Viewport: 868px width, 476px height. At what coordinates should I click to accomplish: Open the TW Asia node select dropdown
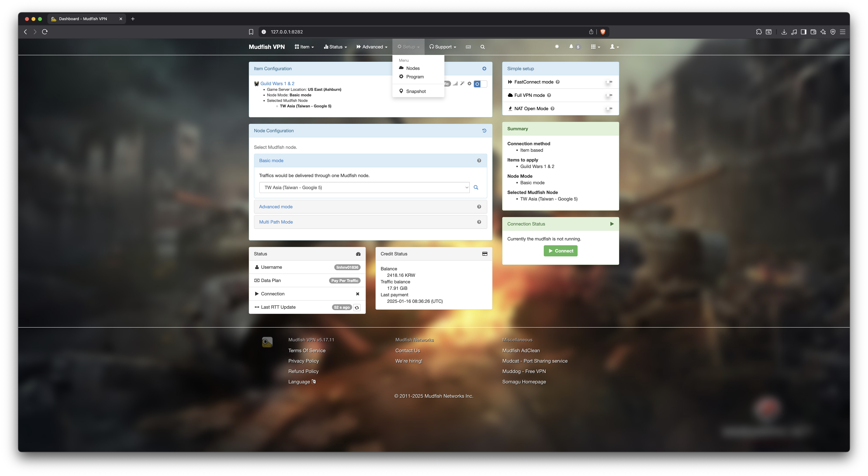click(x=364, y=187)
